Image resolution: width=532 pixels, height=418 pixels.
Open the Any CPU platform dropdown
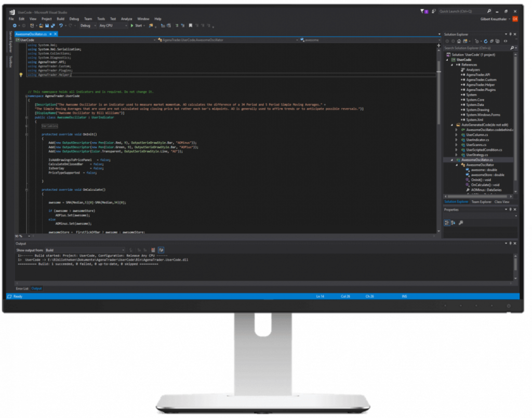pos(113,26)
